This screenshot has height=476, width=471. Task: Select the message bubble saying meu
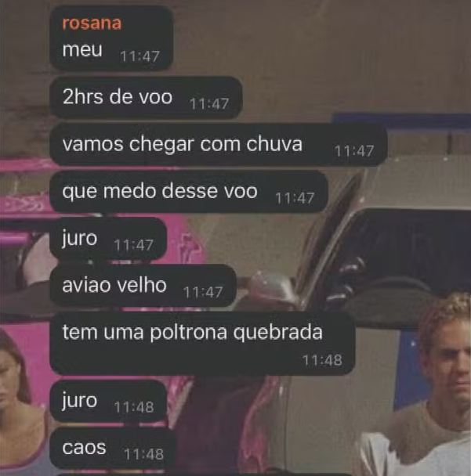coord(111,38)
